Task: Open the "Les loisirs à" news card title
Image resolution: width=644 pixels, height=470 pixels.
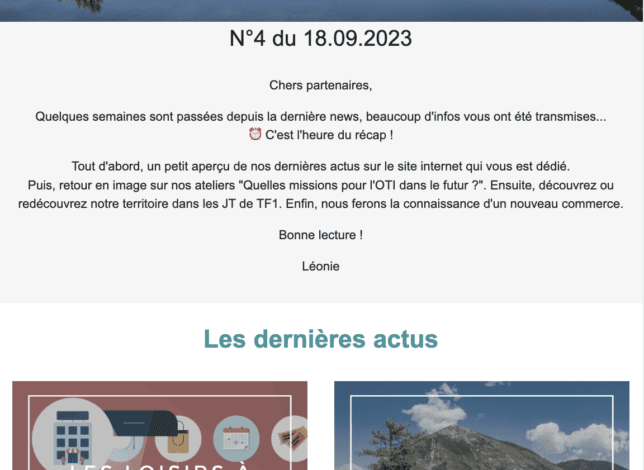Action: 160,463
